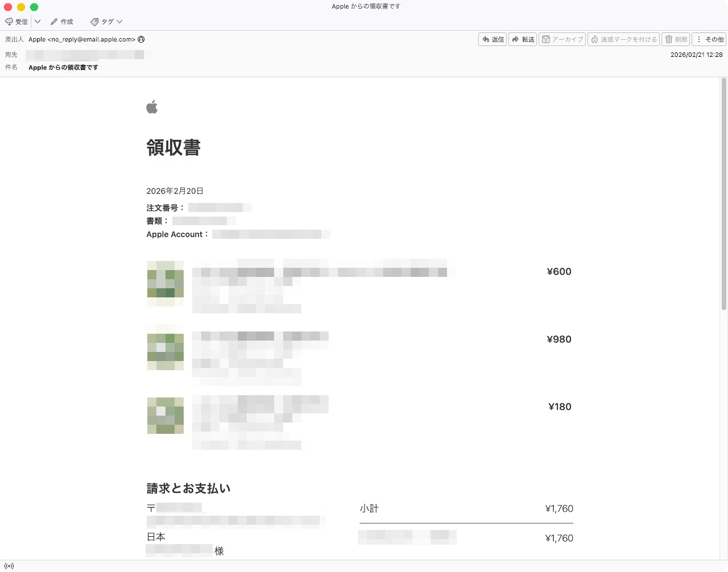This screenshot has height=572, width=728.
Task: Click the second item thumbnail (¥980)
Action: click(x=166, y=347)
